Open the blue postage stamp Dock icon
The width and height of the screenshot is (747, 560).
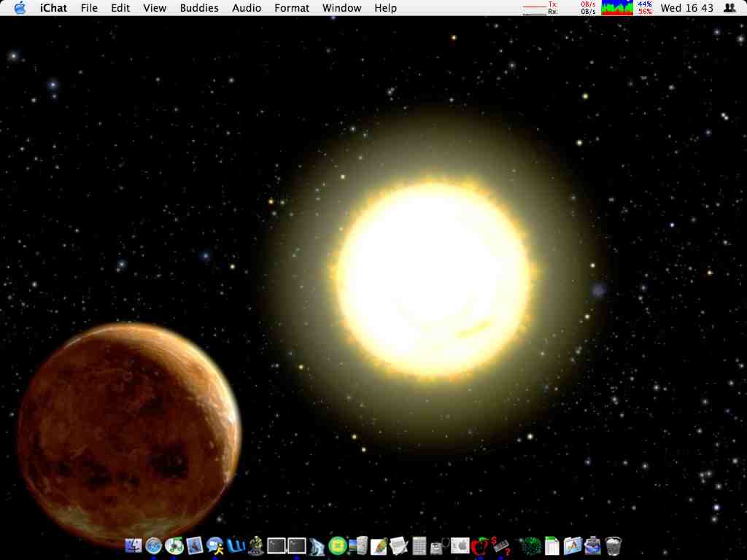click(593, 545)
